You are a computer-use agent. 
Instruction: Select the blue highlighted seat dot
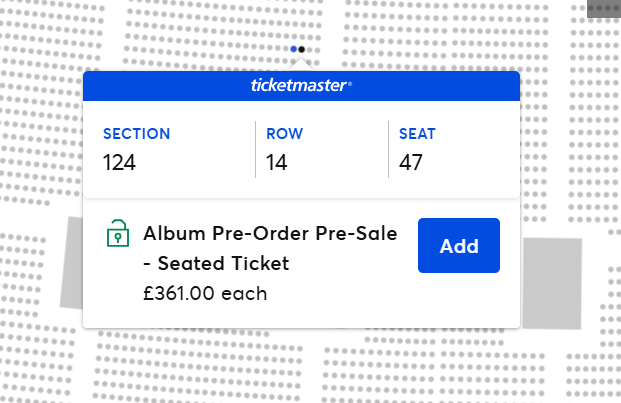click(293, 49)
